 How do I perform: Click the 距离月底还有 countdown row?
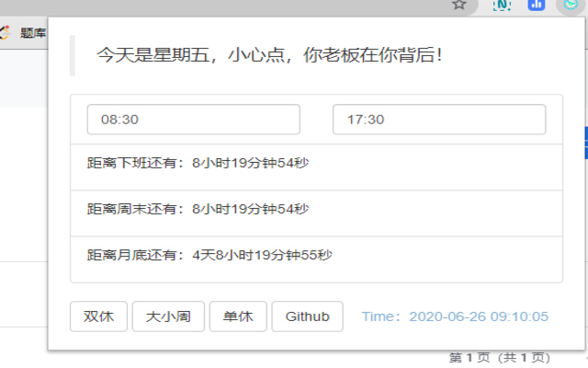pyautogui.click(x=316, y=259)
